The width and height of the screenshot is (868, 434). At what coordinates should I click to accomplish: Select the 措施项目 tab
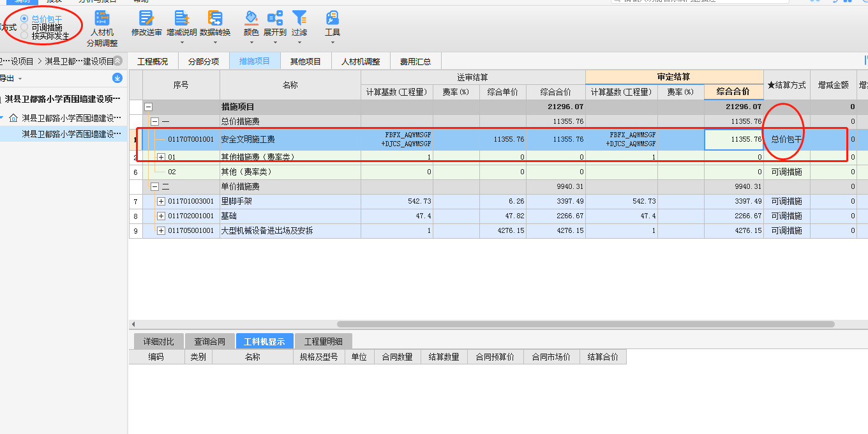pos(255,61)
